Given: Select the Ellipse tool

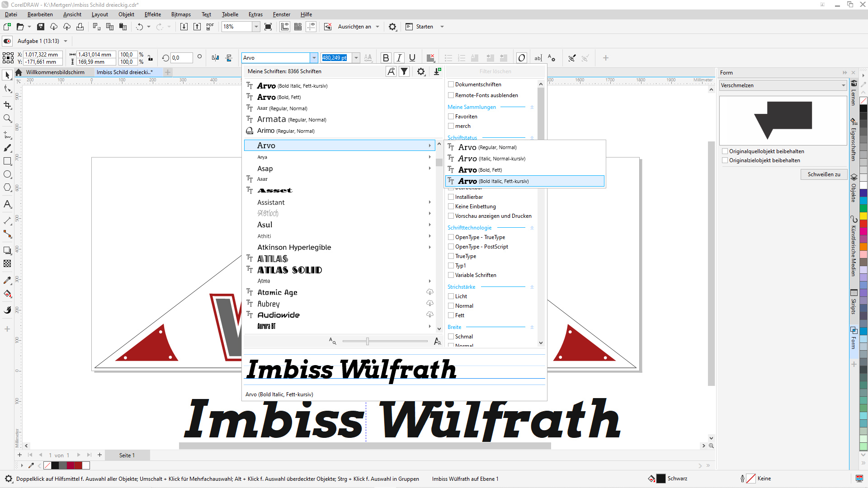Looking at the screenshot, I should 7,174.
